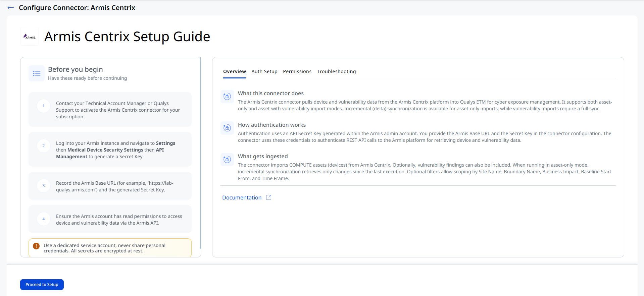Image resolution: width=644 pixels, height=296 pixels.
Task: Click the step 3 Armis Base URL card
Action: [110, 186]
